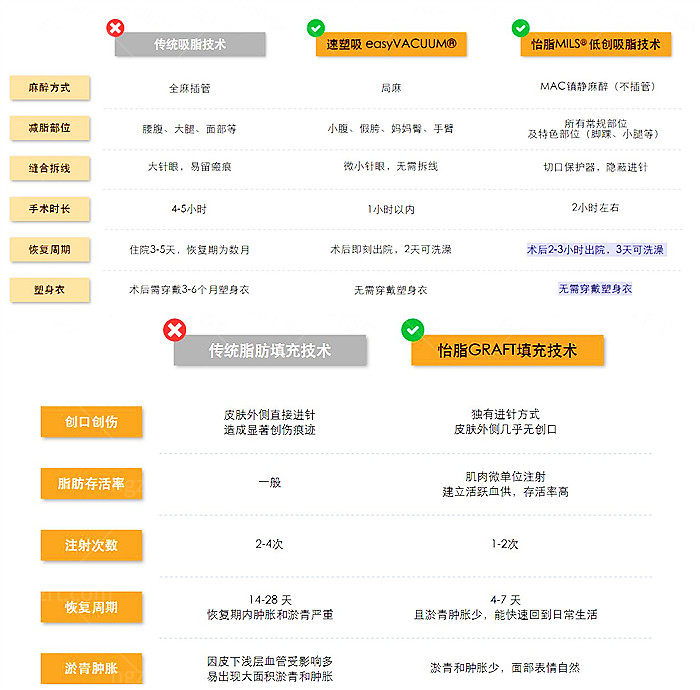Select the 怡脂MILS®低创吸脂技术 header banner
700x690 pixels.
(x=596, y=44)
